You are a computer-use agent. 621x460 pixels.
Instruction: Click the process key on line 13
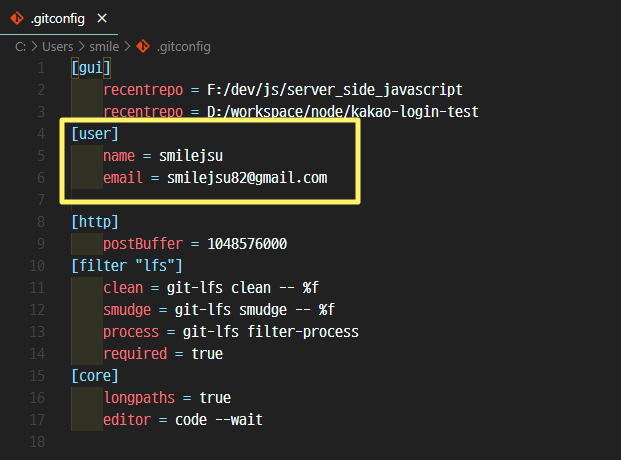131,332
